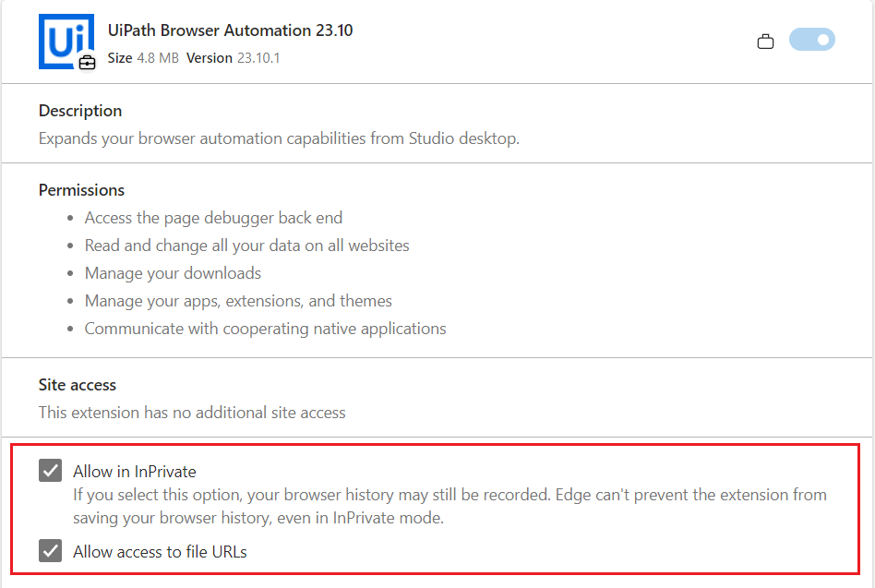Click the briefcase icon beside the enable toggle

tap(765, 42)
